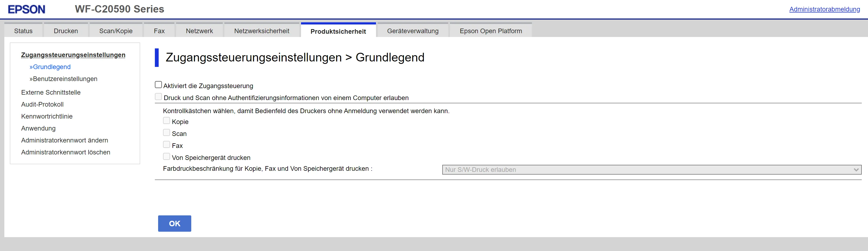Go to the Scan/Kopie tab

click(116, 31)
